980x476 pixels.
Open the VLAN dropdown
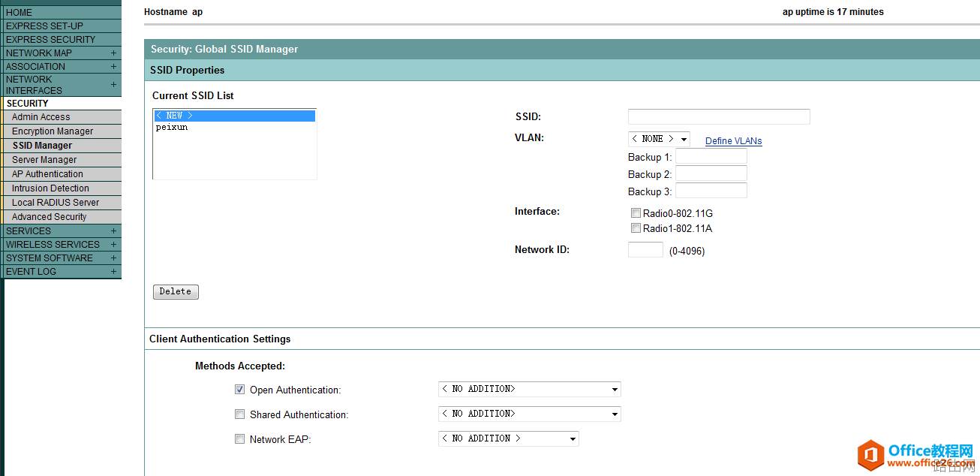659,139
